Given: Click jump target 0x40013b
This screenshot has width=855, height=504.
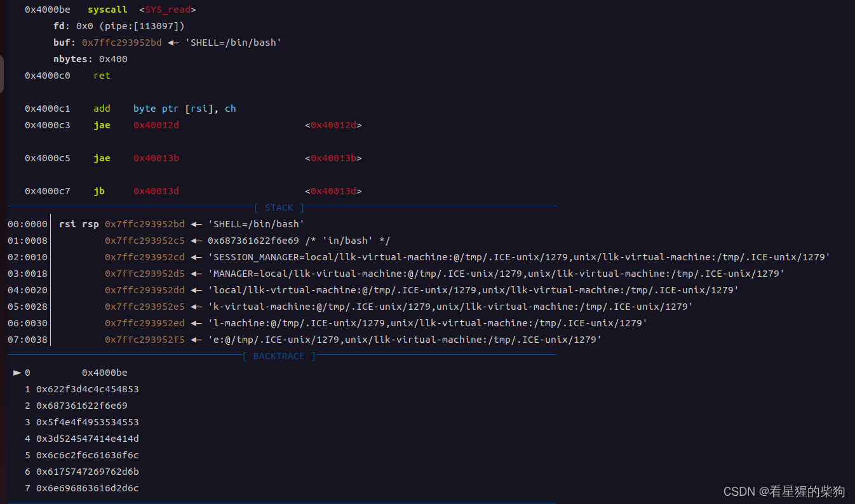Looking at the screenshot, I should click(x=156, y=157).
